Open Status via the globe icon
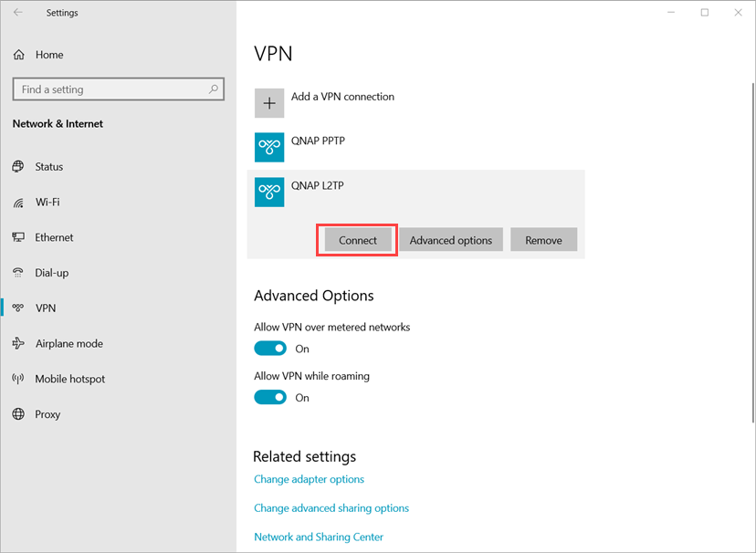 (18, 167)
